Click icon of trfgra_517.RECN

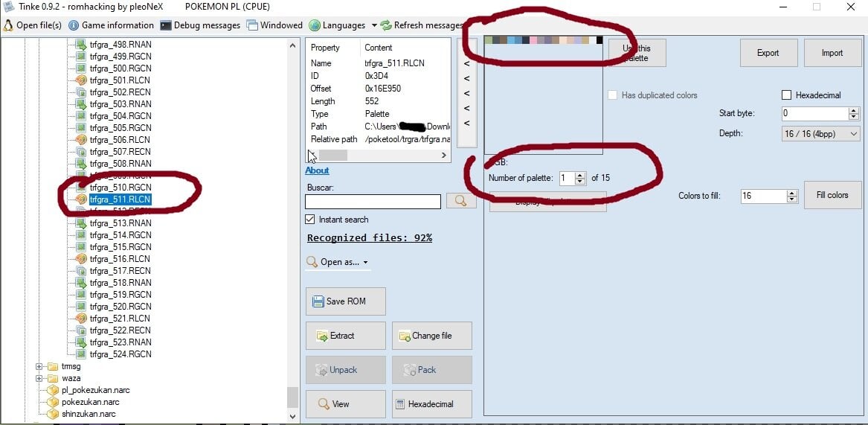81,270
